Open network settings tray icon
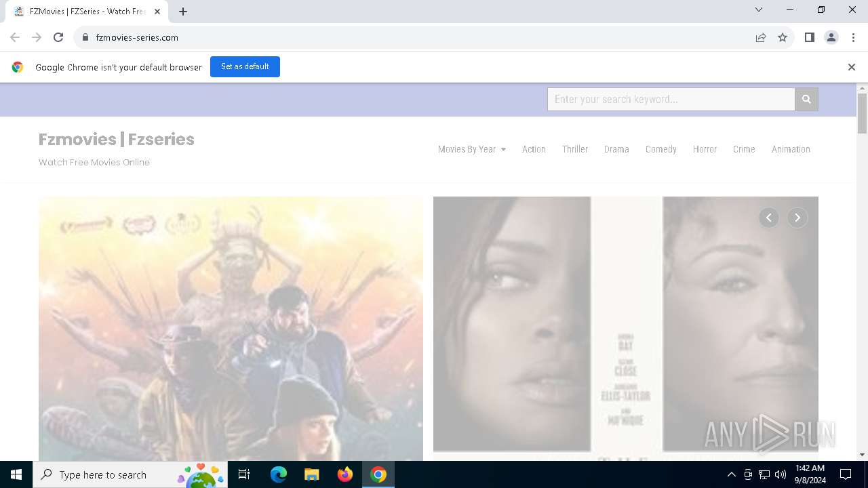 pos(764,474)
